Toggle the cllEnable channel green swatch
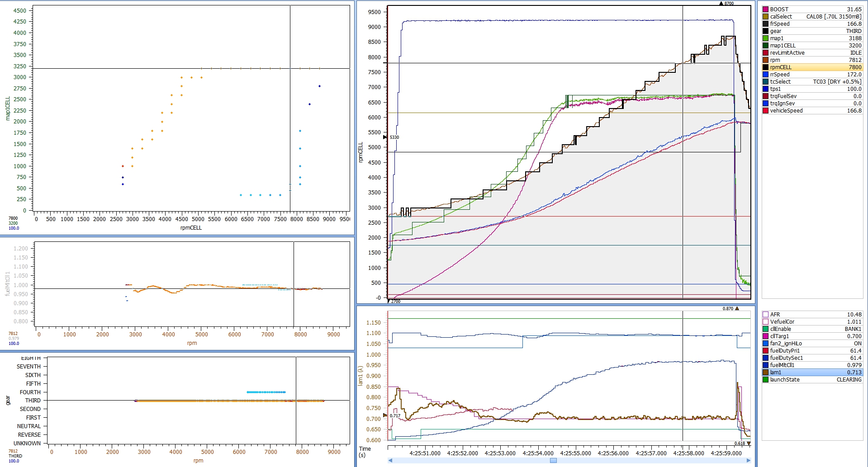The image size is (868, 467). pyautogui.click(x=765, y=329)
